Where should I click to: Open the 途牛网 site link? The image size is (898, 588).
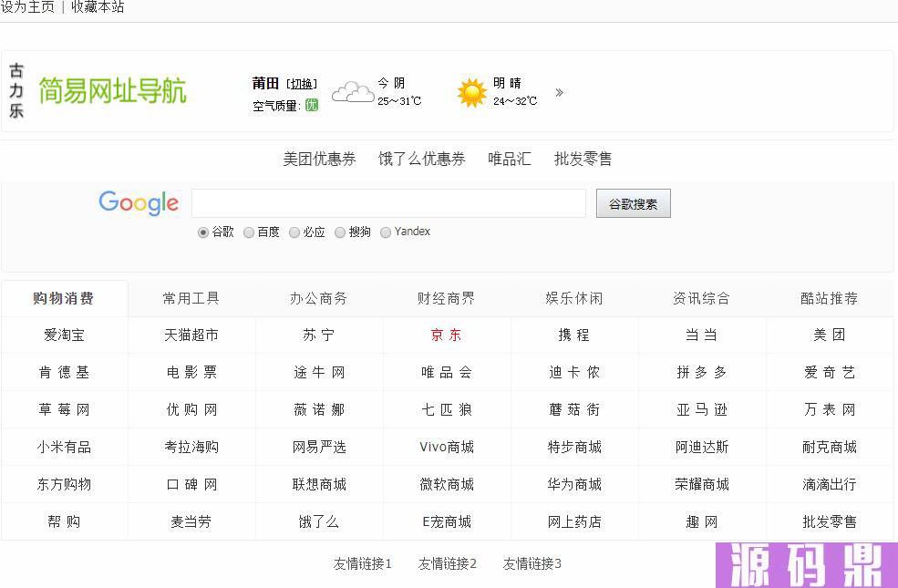[319, 372]
